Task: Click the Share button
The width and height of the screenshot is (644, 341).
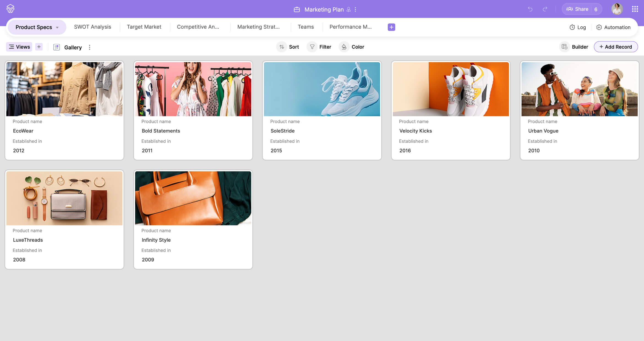Action: click(x=577, y=9)
